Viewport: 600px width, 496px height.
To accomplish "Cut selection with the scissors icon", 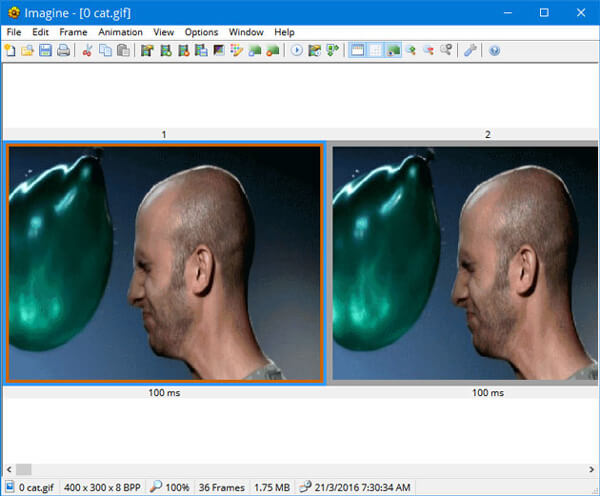I will tap(88, 50).
